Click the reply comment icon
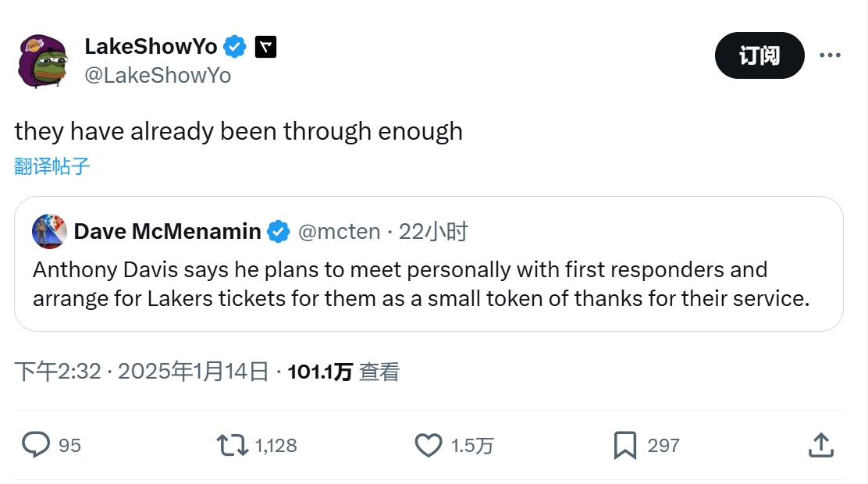The image size is (868, 484). [36, 445]
